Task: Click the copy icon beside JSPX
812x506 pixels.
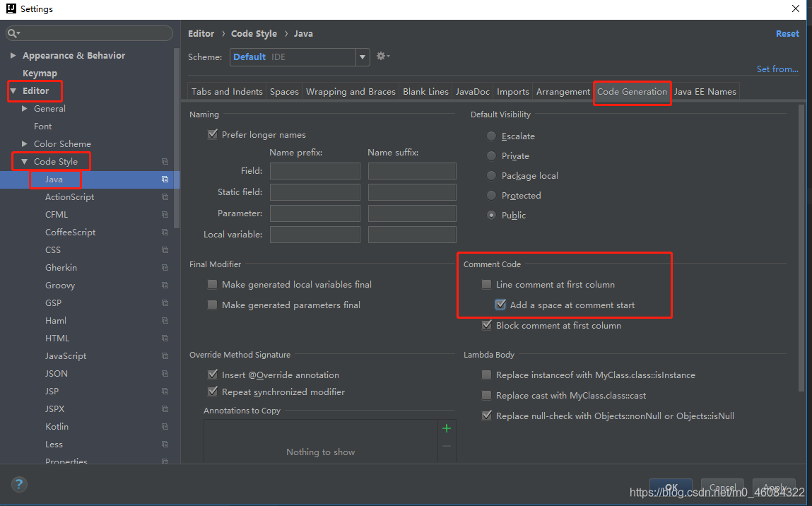Action: pyautogui.click(x=165, y=408)
